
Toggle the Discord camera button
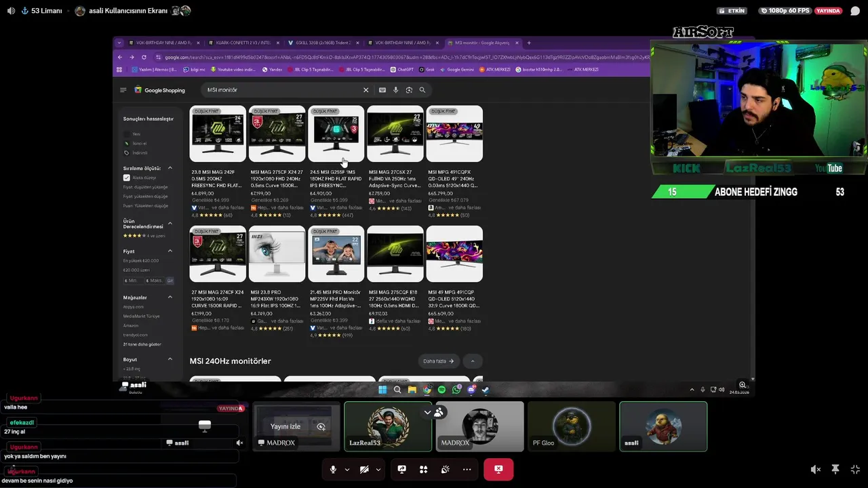(364, 469)
